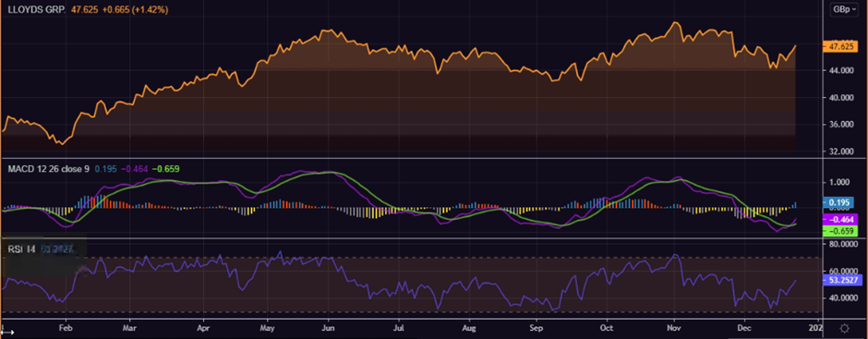The height and width of the screenshot is (339, 868).
Task: Click the Aug label on time axis
Action: click(x=469, y=328)
